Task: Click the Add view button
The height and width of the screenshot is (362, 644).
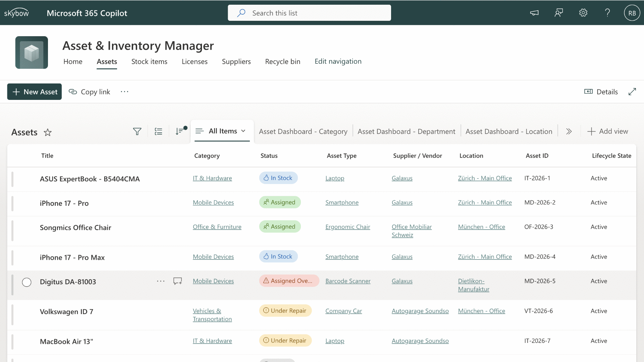Action: click(608, 131)
